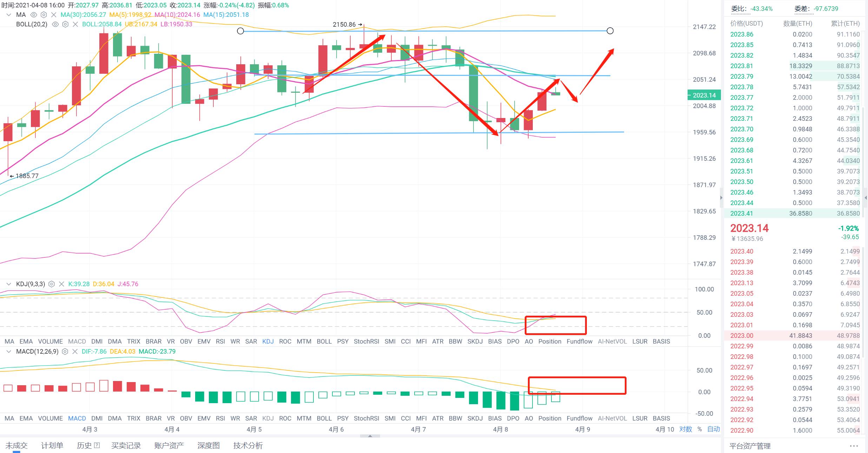Collapse order book using the divider arrow
This screenshot has height=453, width=868.
point(721,198)
